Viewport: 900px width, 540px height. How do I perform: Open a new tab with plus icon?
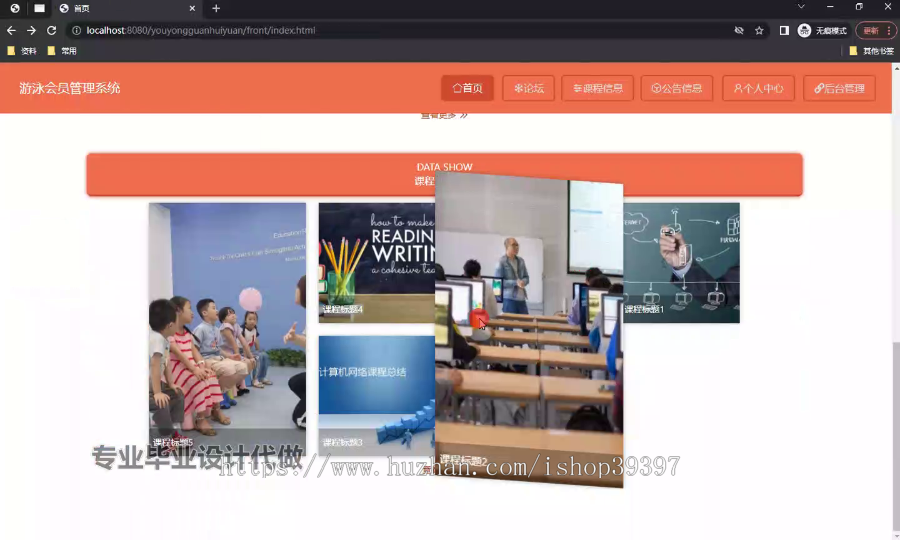point(216,8)
